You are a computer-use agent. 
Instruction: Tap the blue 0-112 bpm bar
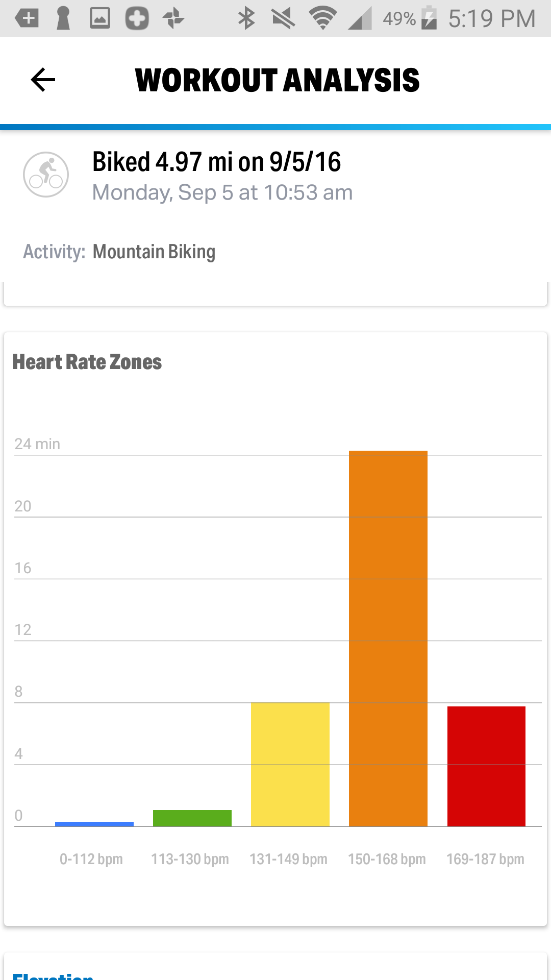click(94, 824)
